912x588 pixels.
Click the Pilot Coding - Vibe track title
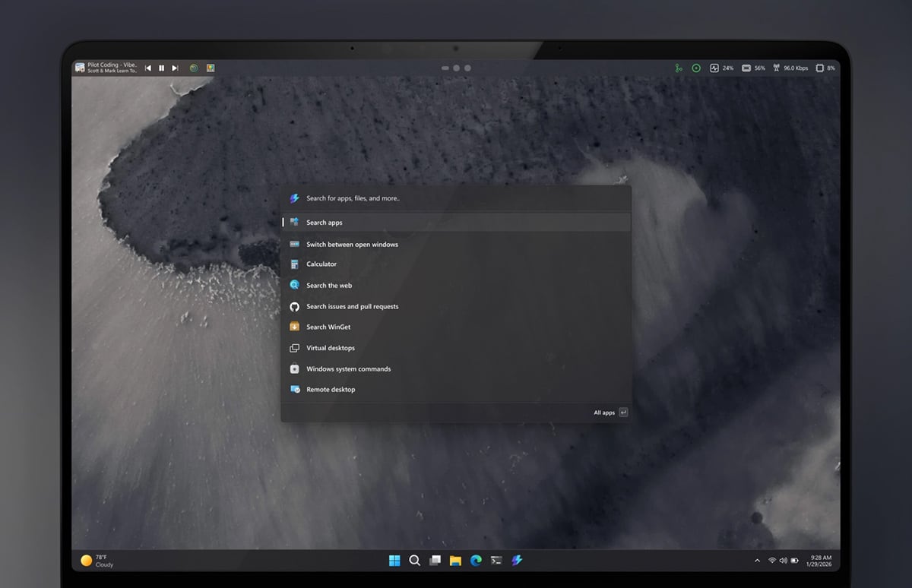pos(112,65)
